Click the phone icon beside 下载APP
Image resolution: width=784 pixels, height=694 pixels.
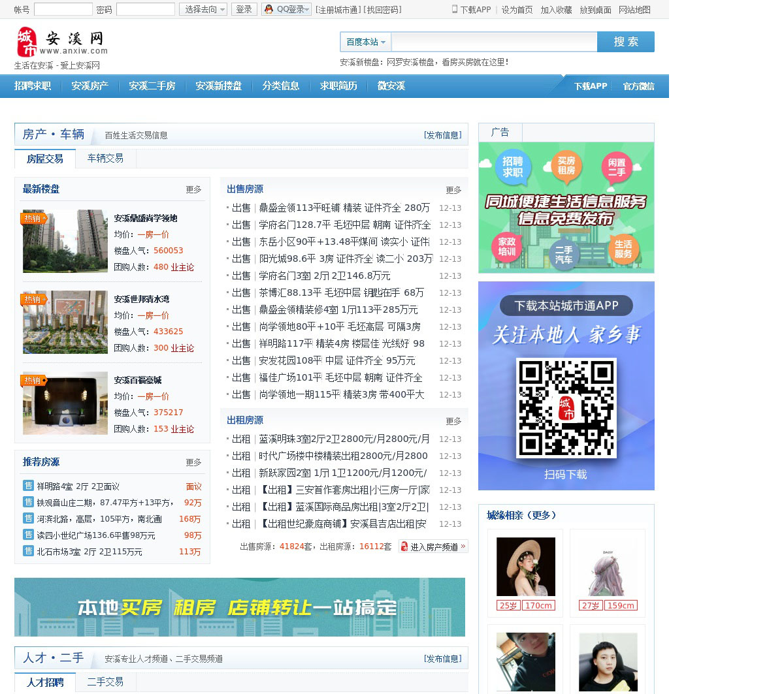(455, 9)
